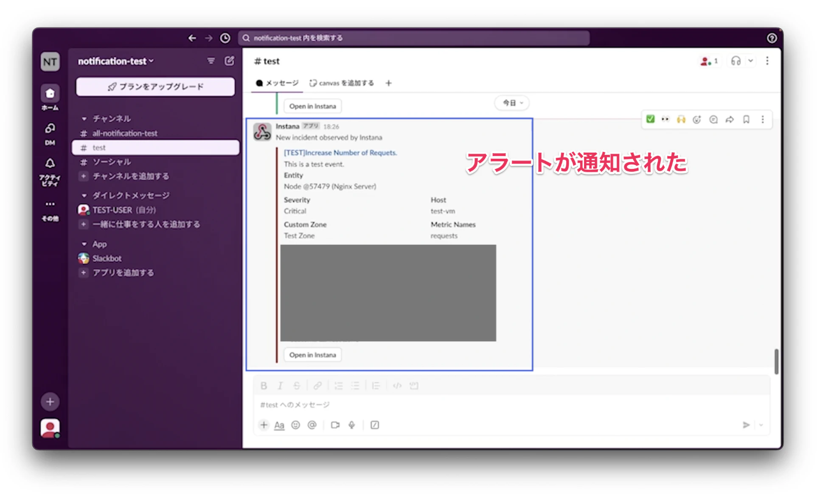Image resolution: width=820 pixels, height=504 pixels.
Task: Insert a link with the composer link icon
Action: 317,386
